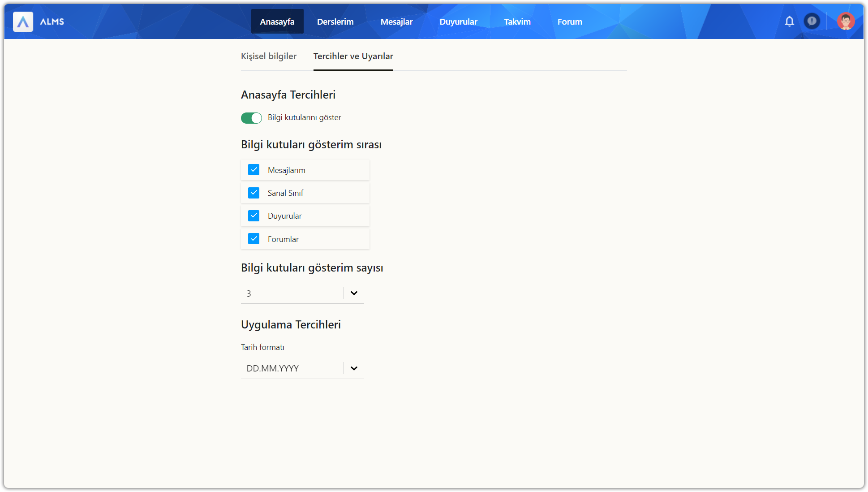The image size is (868, 492).
Task: Click the ALMS logo icon
Action: (23, 22)
